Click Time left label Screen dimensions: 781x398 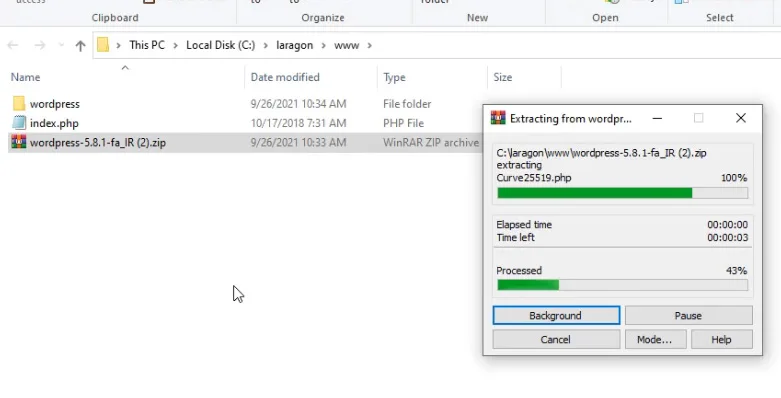[516, 238]
